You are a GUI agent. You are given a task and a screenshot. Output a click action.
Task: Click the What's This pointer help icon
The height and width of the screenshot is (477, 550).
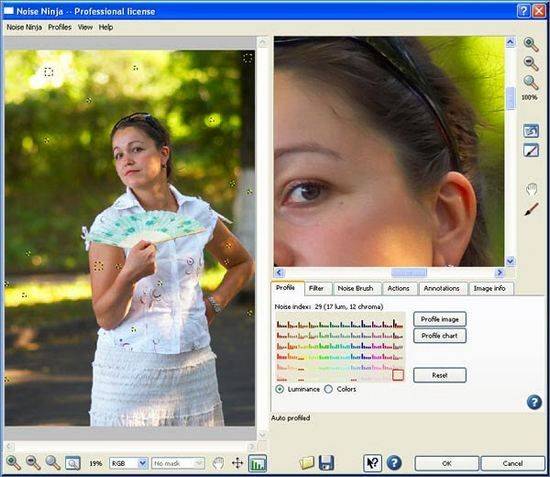(372, 463)
